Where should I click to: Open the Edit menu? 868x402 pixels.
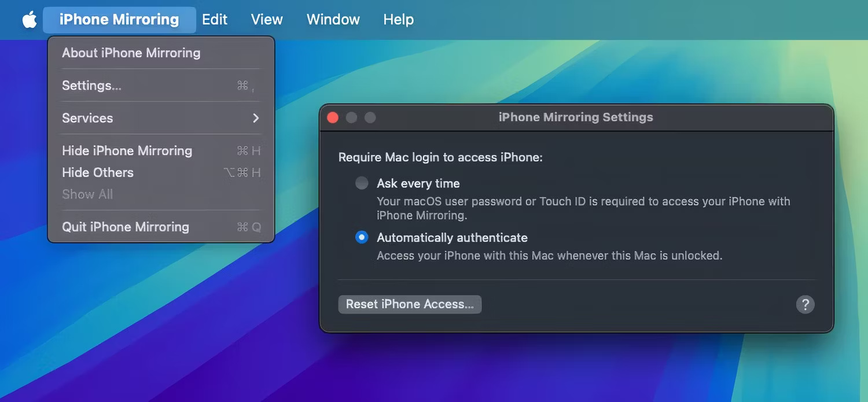214,19
